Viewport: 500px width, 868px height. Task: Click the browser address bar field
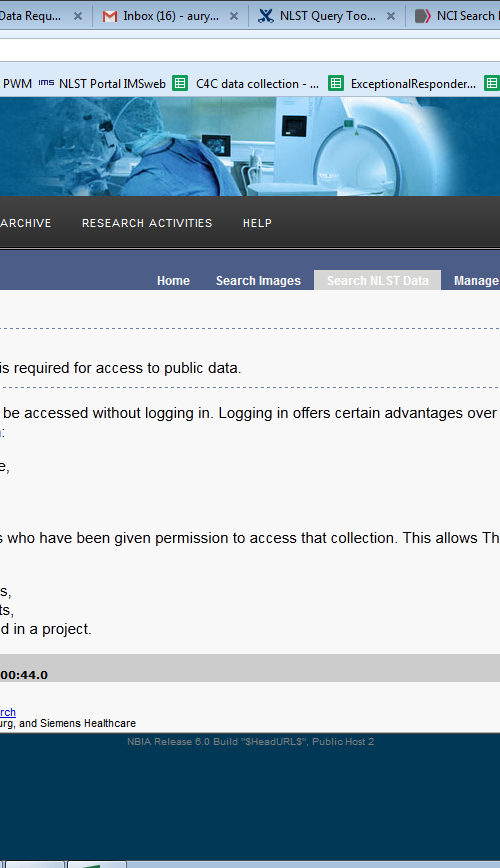pyautogui.click(x=250, y=50)
